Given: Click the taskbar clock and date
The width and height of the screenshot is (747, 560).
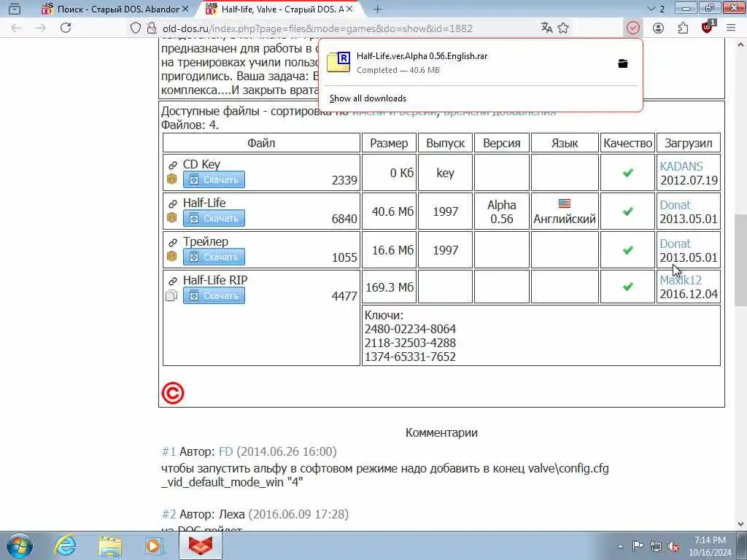Looking at the screenshot, I should click(x=710, y=546).
